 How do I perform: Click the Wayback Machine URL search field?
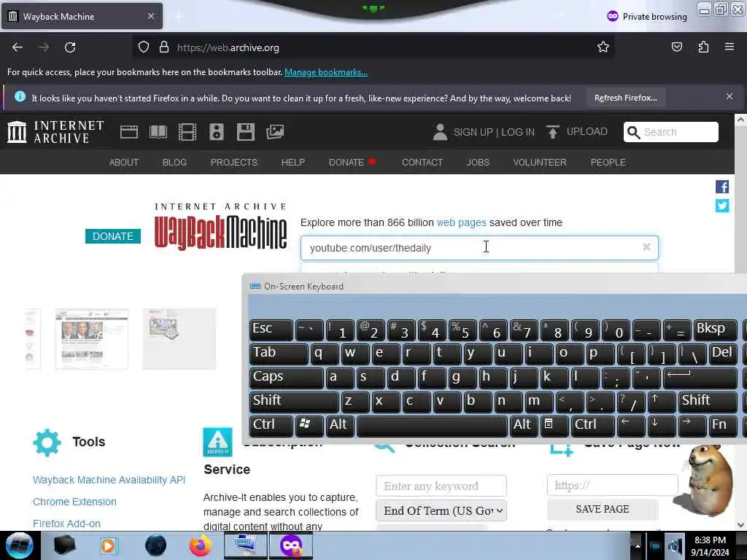point(479,248)
